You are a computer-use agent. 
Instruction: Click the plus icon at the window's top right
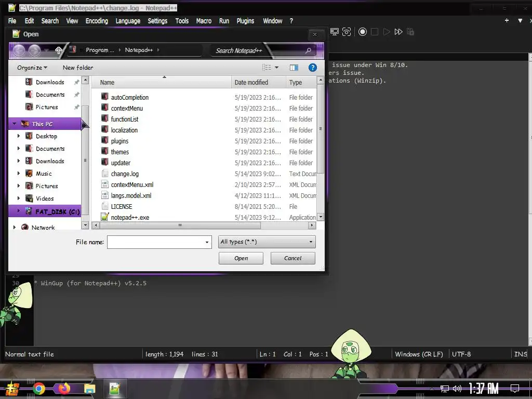click(507, 21)
